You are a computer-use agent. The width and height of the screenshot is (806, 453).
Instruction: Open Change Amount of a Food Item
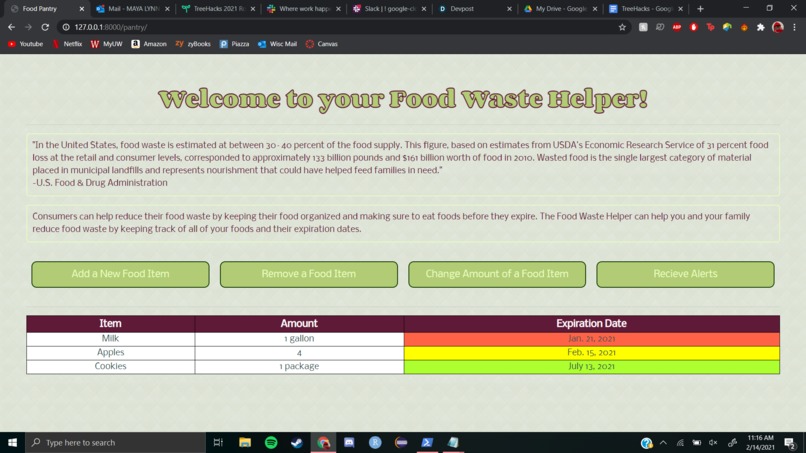(497, 274)
